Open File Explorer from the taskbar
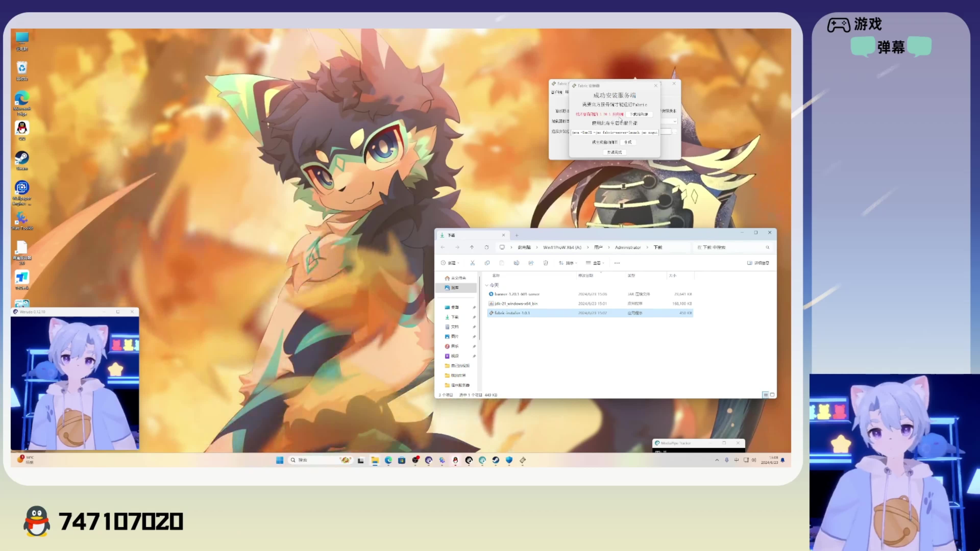Image resolution: width=980 pixels, height=551 pixels. 375,460
